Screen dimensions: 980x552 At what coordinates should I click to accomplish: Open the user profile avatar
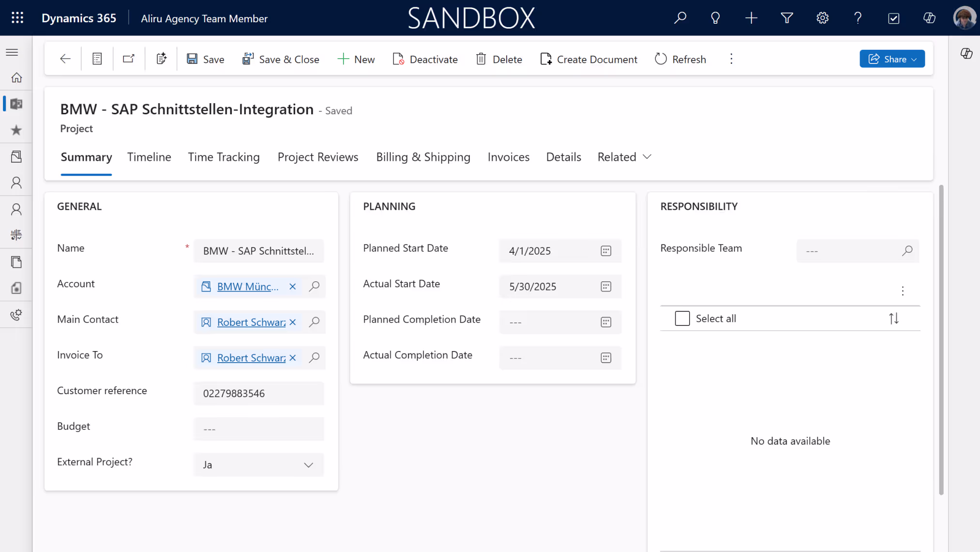tap(964, 18)
